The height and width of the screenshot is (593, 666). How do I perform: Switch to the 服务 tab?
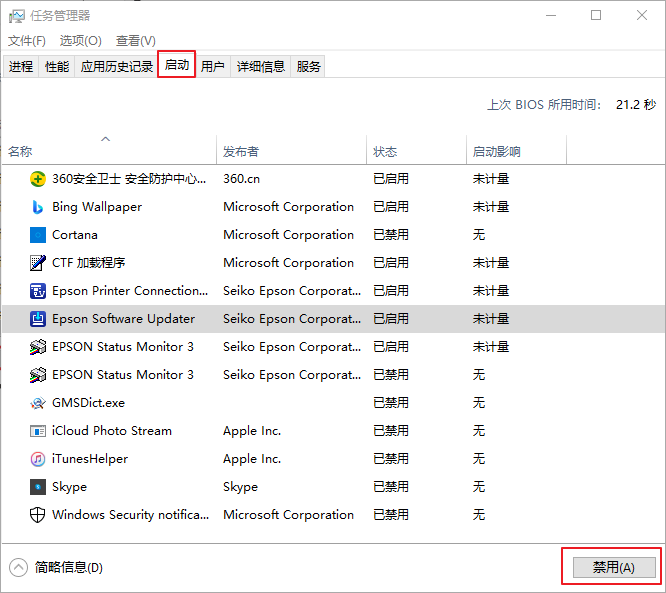[x=308, y=67]
